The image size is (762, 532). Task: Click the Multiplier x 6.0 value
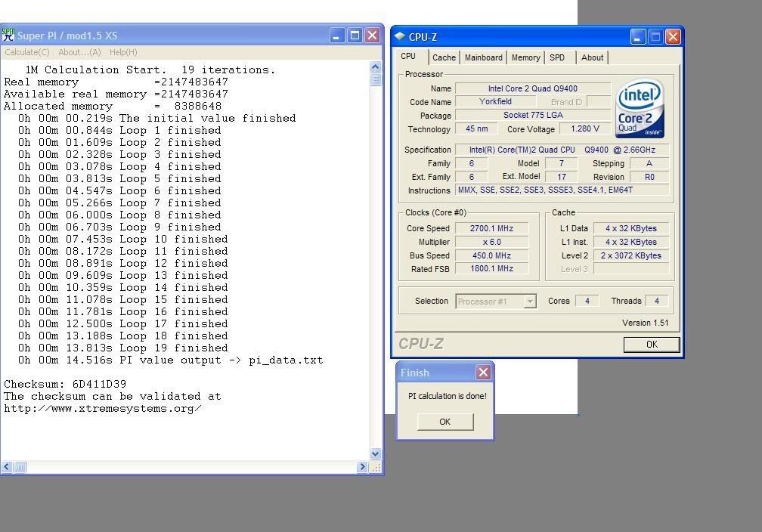[491, 242]
